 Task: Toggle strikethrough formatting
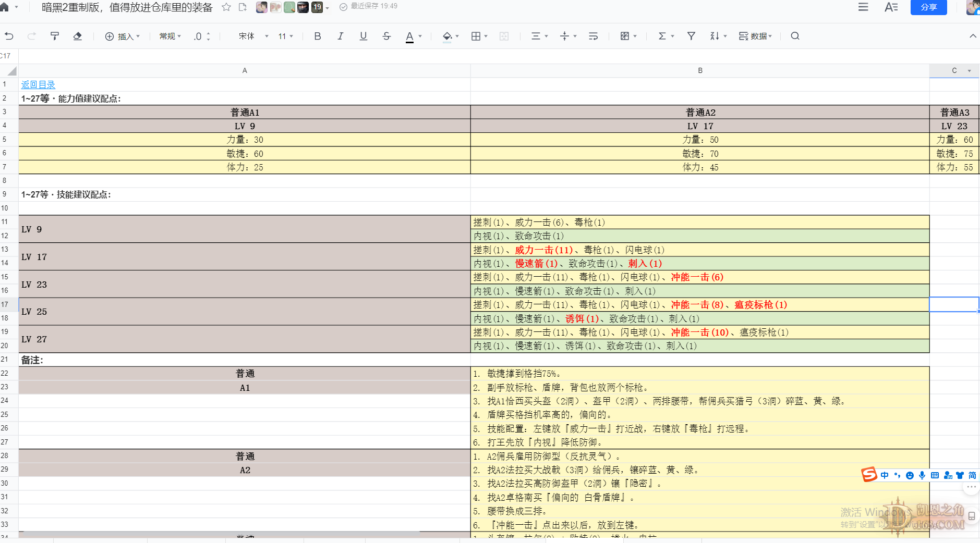tap(386, 36)
